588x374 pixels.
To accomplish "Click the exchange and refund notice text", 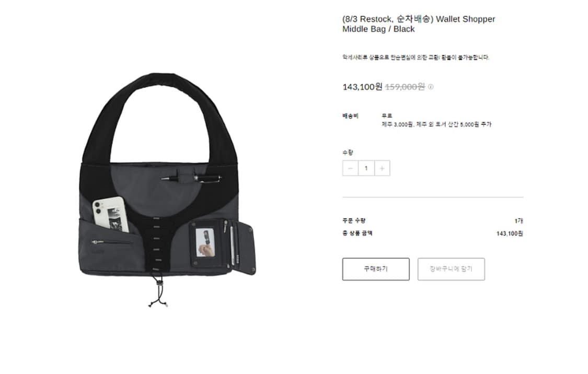I will 416,57.
